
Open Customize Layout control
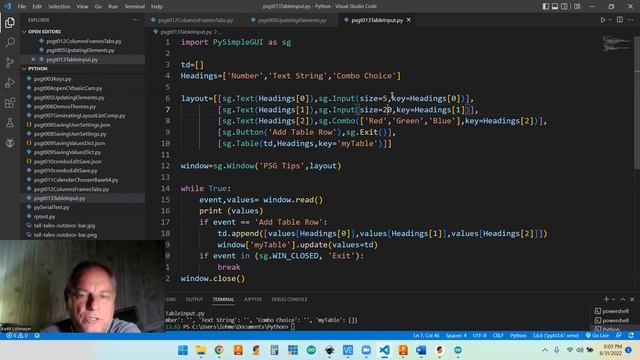(x=577, y=7)
